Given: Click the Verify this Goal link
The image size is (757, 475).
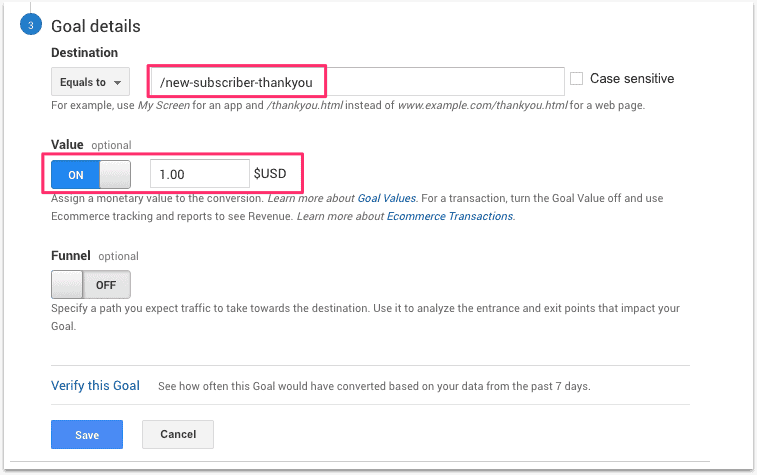Looking at the screenshot, I should point(95,385).
